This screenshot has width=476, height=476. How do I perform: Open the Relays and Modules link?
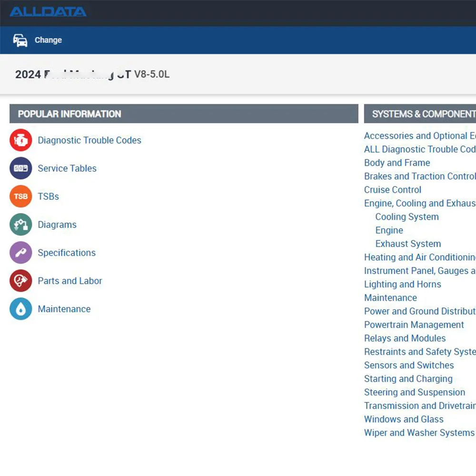tap(405, 338)
